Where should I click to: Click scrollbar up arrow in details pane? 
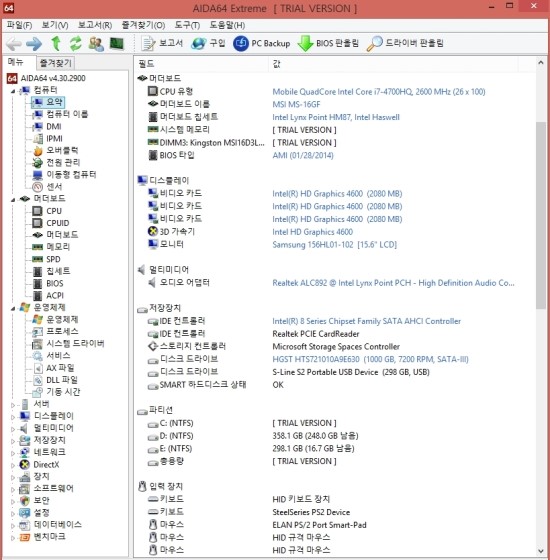pos(540,63)
